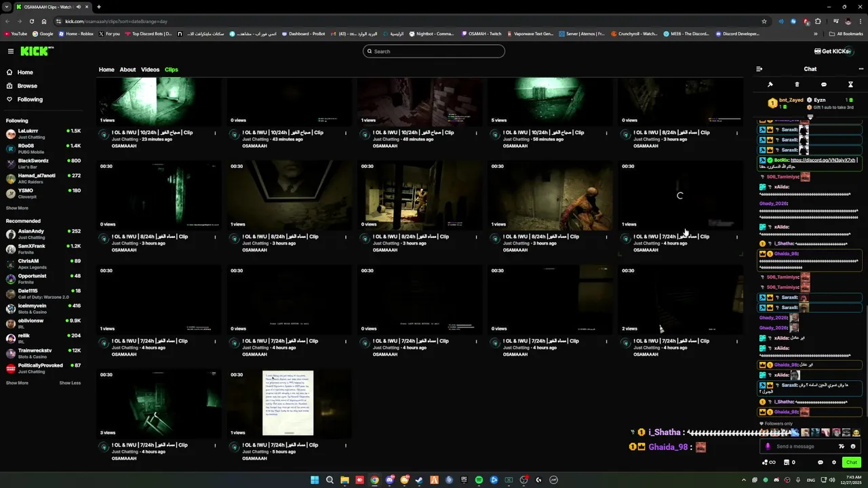868x488 pixels.
Task: Click speech bubble icon beside settings gear
Action: pyautogui.click(x=821, y=462)
